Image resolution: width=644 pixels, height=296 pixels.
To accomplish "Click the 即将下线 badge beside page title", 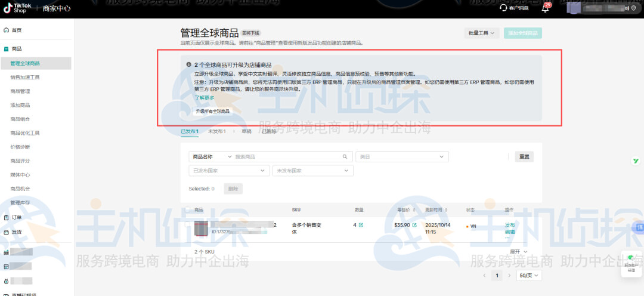I will [x=251, y=33].
